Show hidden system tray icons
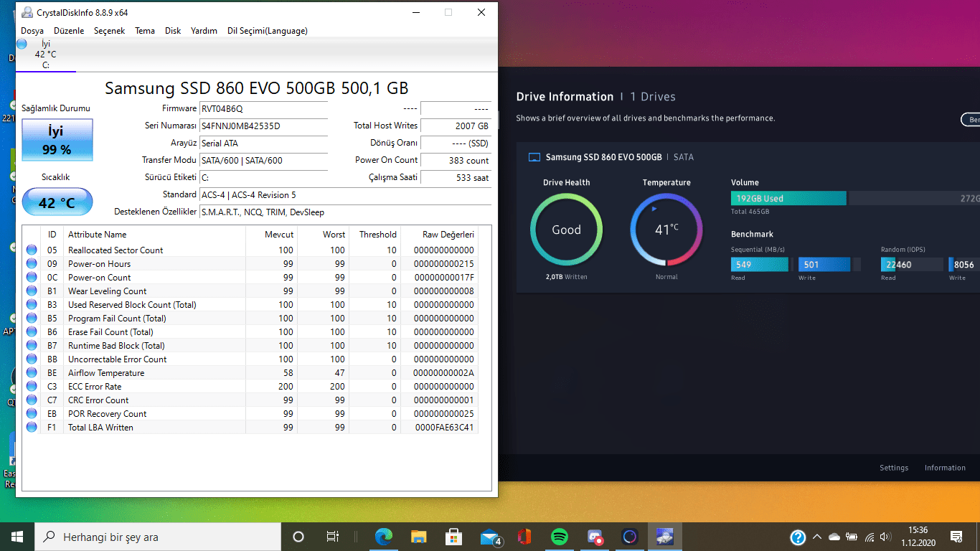This screenshot has width=980, height=551. tap(816, 537)
